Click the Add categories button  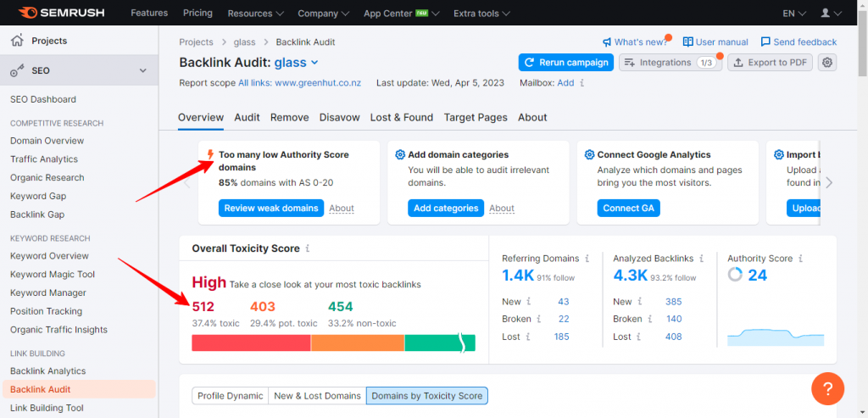[446, 209]
